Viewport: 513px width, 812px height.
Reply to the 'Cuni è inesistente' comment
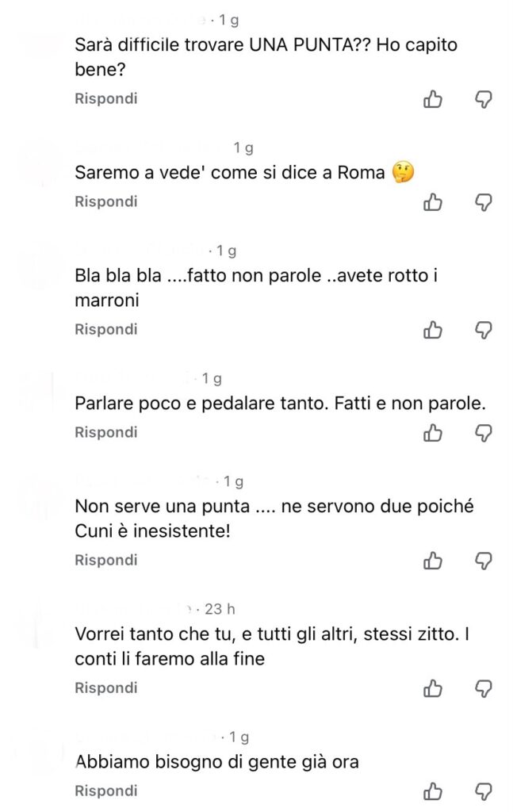[x=106, y=560]
